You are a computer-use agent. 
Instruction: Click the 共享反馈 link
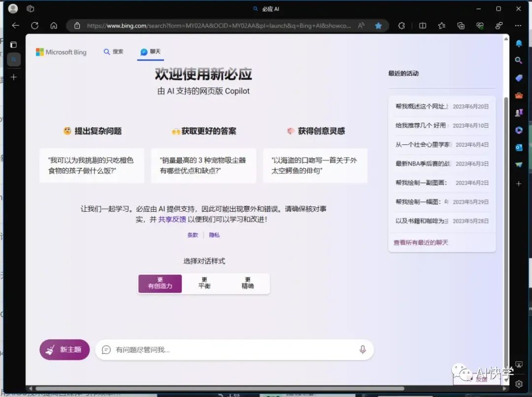click(x=172, y=220)
